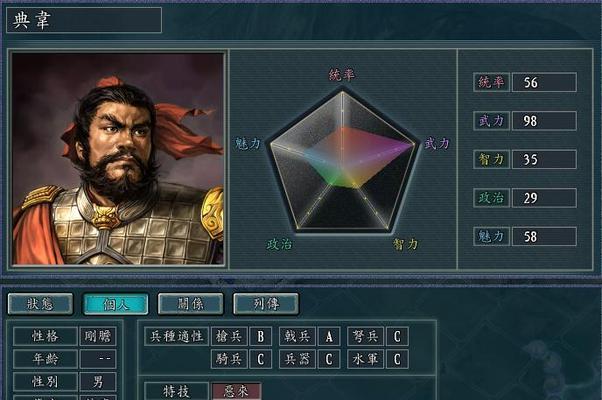Image resolution: width=602 pixels, height=400 pixels.
Task: Select the 智力 stat value 35
Action: [x=544, y=159]
